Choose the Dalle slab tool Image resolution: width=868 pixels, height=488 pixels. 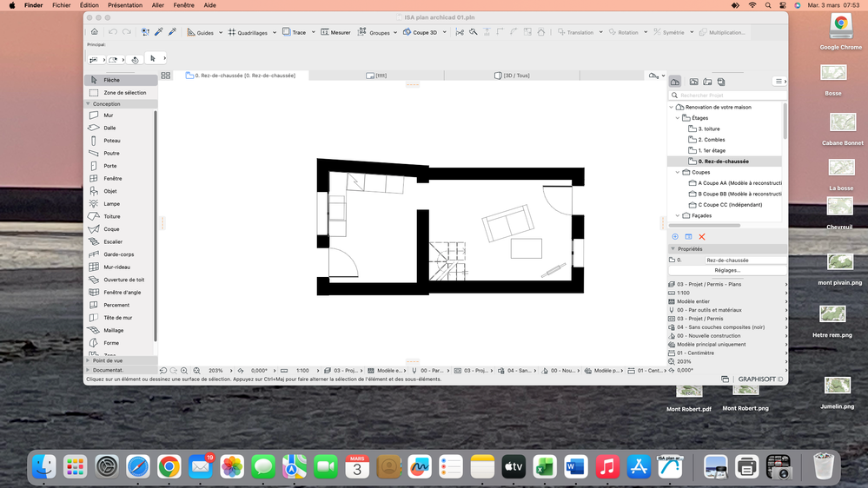[x=121, y=128]
